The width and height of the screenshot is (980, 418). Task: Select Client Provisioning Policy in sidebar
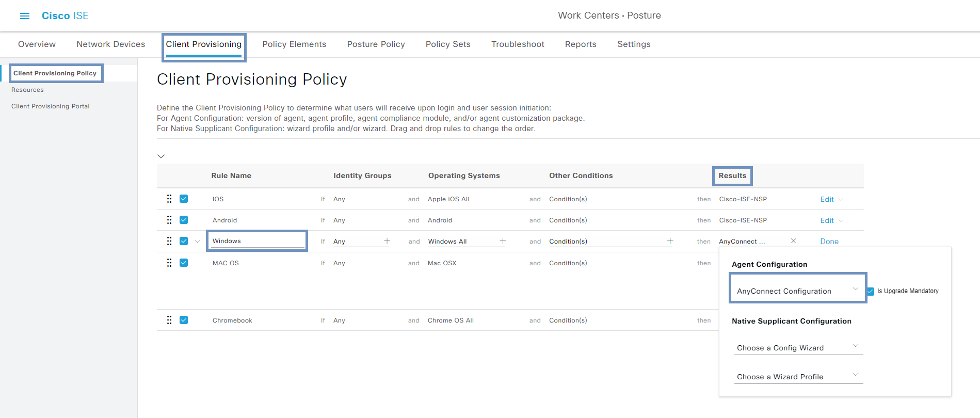tap(55, 73)
